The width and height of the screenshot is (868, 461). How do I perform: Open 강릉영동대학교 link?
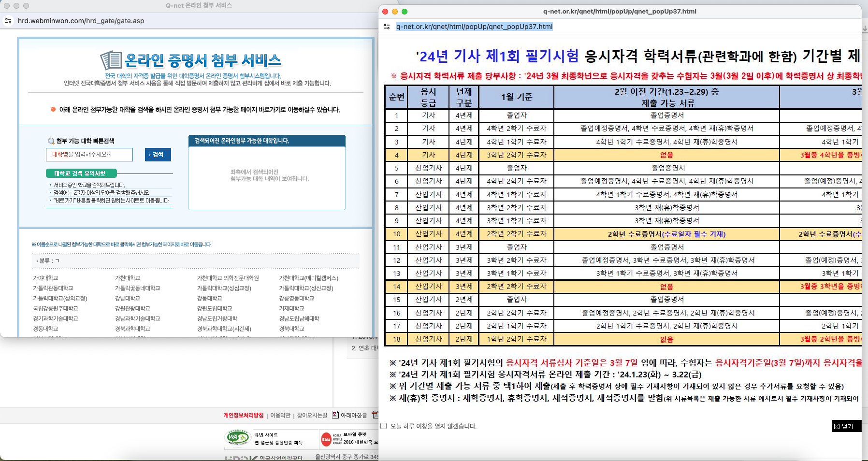[297, 298]
